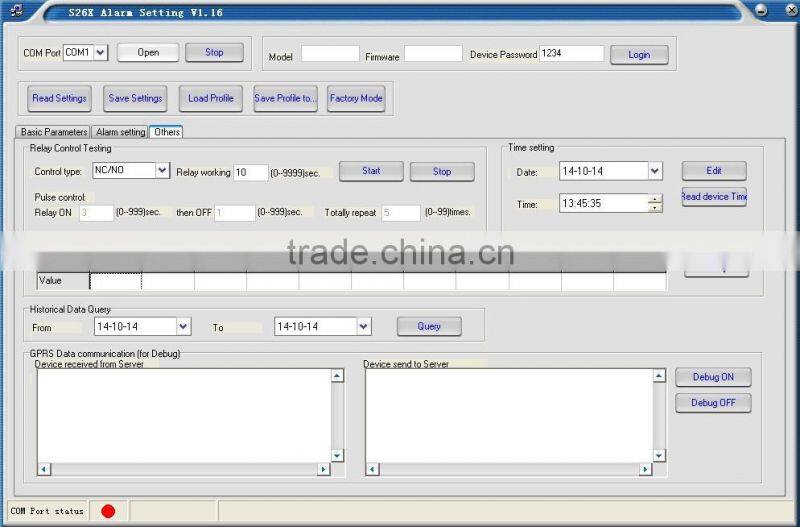Screen dimensions: 800x527
Task: Click down arrow in received box scrollbar
Action: click(337, 456)
